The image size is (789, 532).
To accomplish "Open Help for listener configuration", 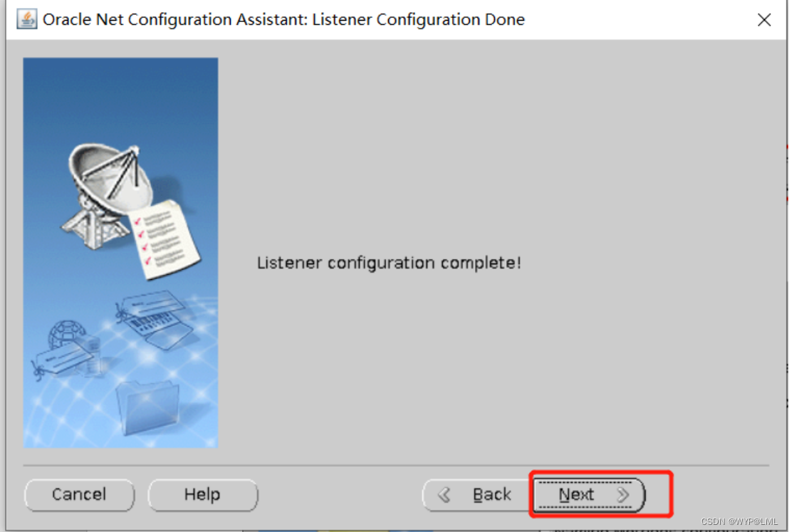I will click(x=203, y=495).
